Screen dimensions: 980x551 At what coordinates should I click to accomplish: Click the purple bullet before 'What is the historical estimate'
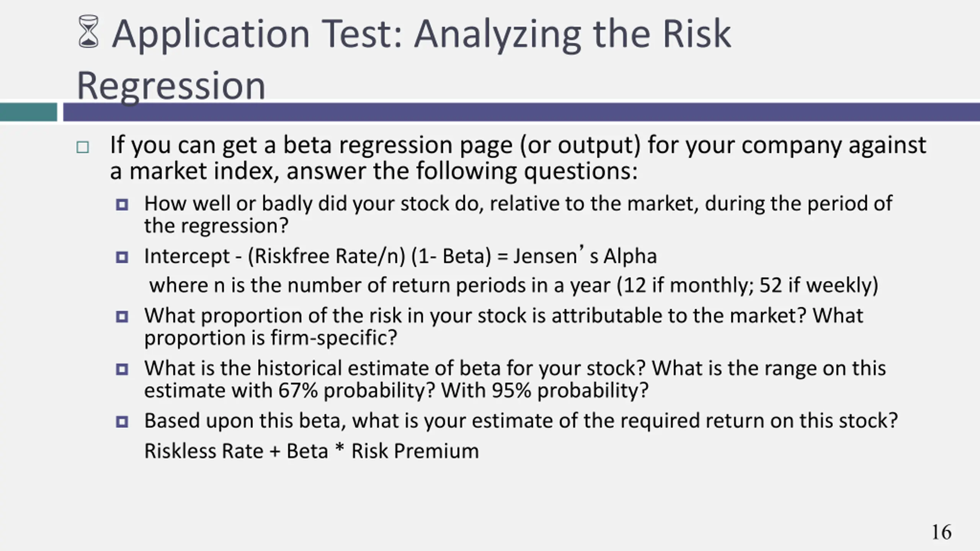[122, 370]
